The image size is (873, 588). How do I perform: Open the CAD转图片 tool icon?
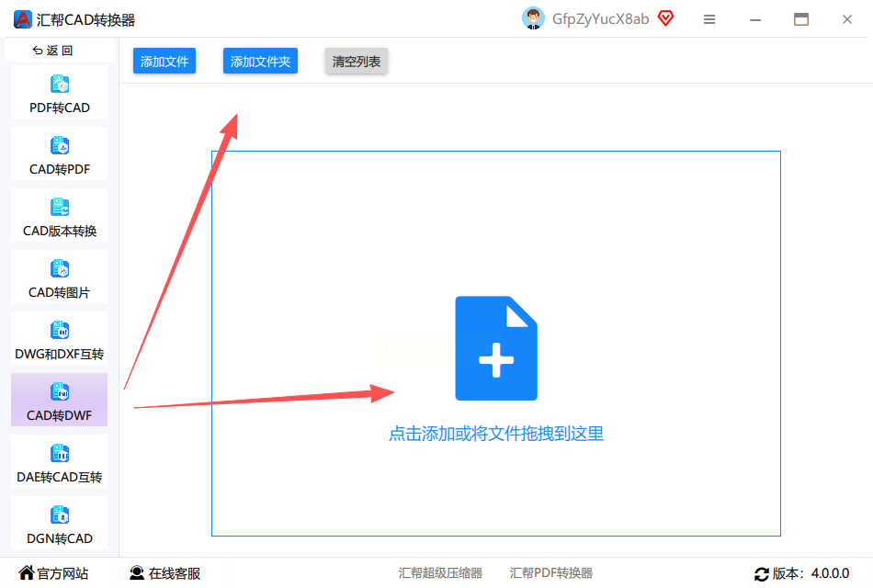60,269
